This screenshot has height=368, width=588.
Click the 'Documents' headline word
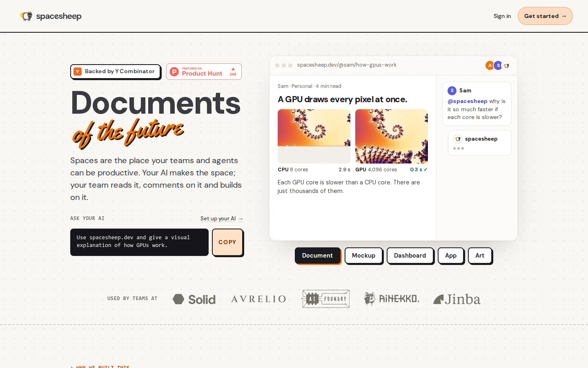(x=156, y=103)
